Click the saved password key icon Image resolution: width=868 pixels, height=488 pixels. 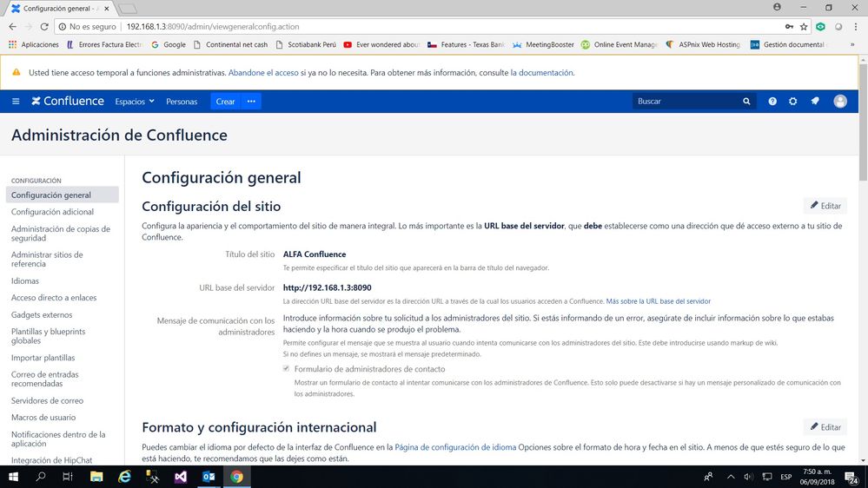click(789, 27)
